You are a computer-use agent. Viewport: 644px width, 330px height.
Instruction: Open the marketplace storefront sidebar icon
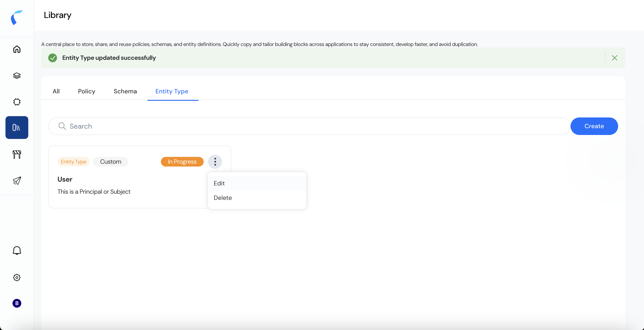pyautogui.click(x=17, y=154)
